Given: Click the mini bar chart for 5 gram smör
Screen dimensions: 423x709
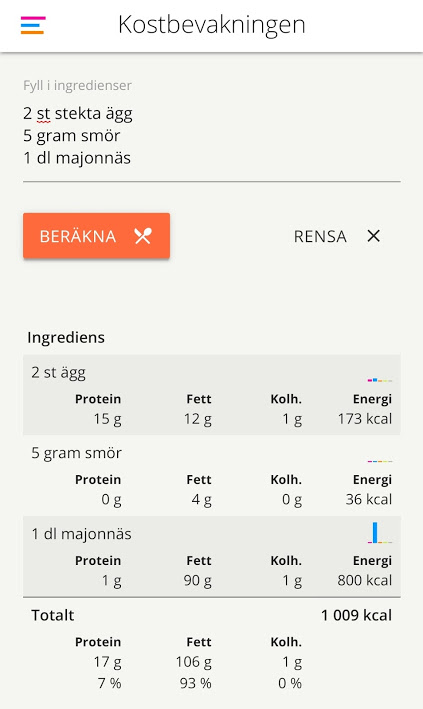Looking at the screenshot, I should (x=380, y=461).
